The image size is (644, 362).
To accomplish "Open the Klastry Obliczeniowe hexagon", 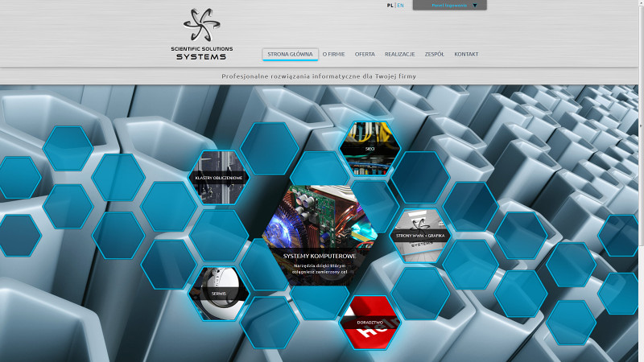I will (219, 177).
